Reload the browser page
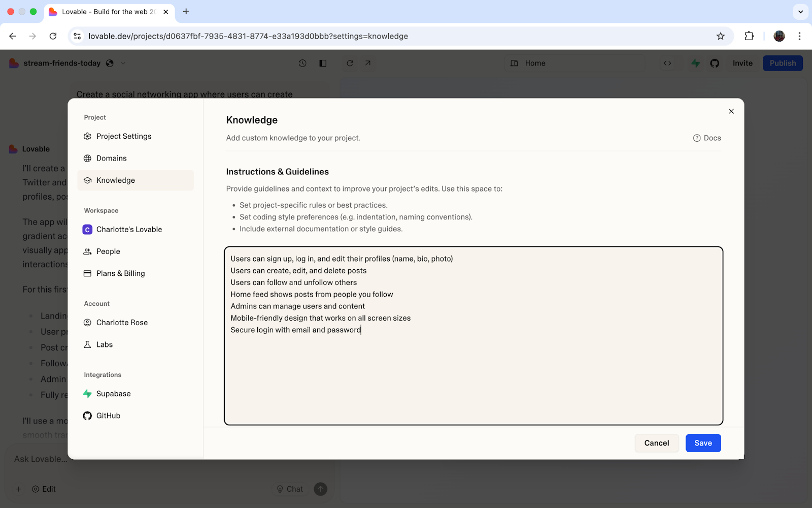The width and height of the screenshot is (812, 508). pos(53,36)
